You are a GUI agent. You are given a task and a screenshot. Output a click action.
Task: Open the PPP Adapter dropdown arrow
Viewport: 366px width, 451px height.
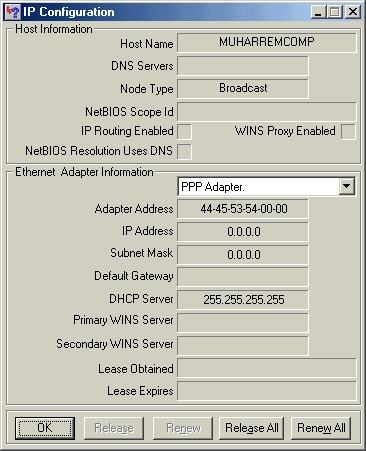point(347,186)
